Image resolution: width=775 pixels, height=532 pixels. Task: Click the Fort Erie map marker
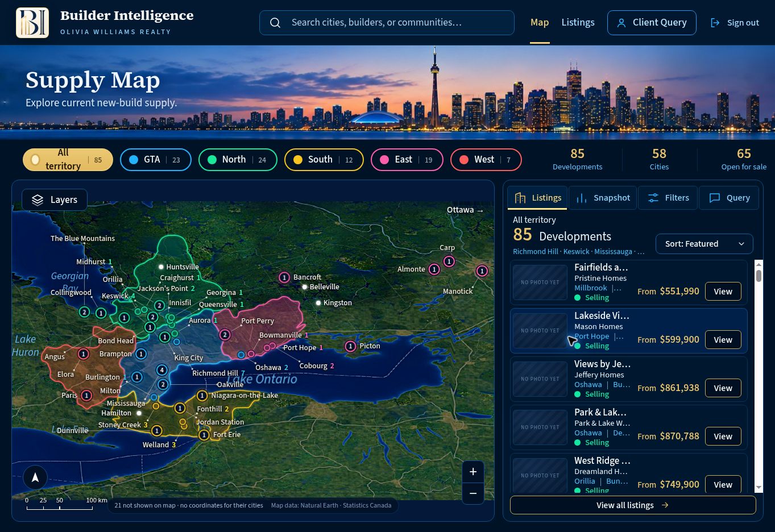[204, 435]
